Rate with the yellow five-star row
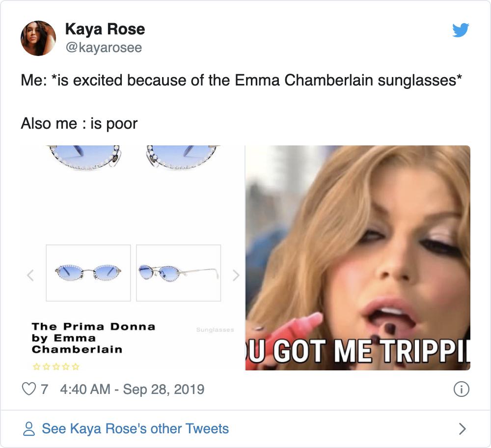Screen dimensions: 491x448 pyautogui.click(x=56, y=366)
